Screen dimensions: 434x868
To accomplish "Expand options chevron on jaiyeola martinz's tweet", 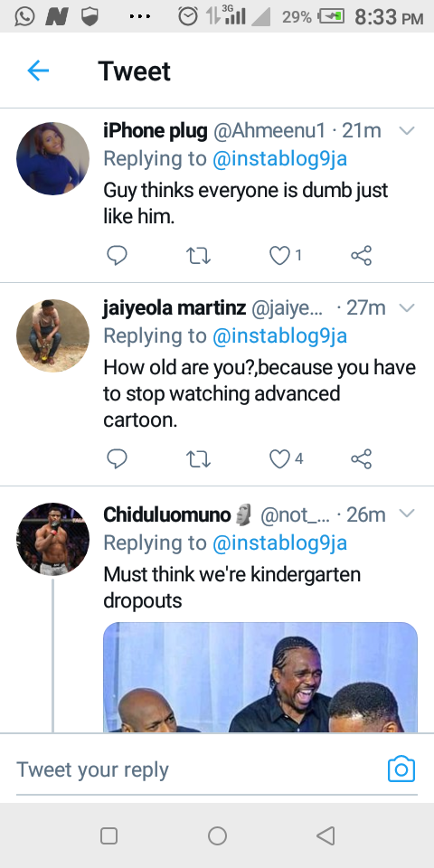I will pos(407,307).
